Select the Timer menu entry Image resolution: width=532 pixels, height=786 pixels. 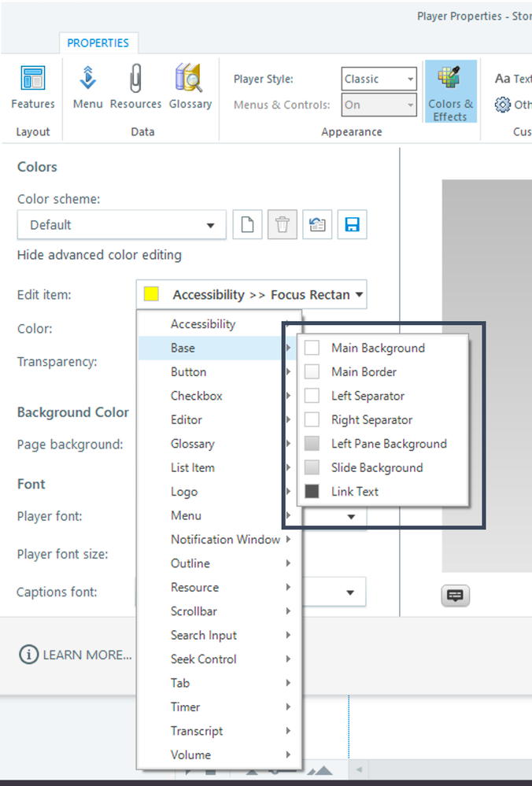tap(220, 707)
